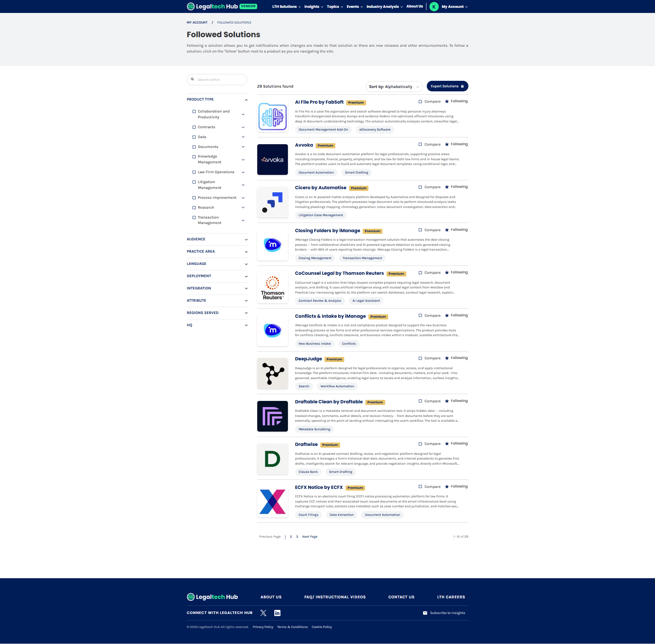Open the Thomson Reuters logo thumbnail
The width and height of the screenshot is (655, 644).
click(x=273, y=288)
